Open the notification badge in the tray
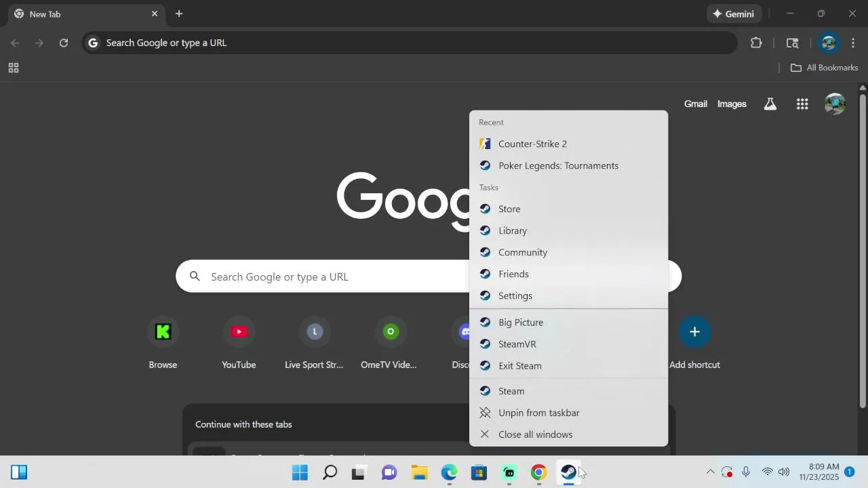Viewport: 868px width, 488px height. (x=849, y=472)
